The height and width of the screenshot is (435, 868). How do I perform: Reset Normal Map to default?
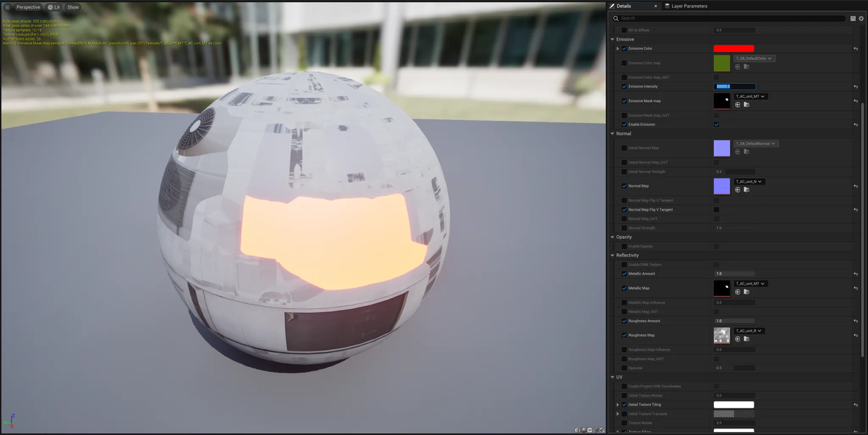pos(856,186)
